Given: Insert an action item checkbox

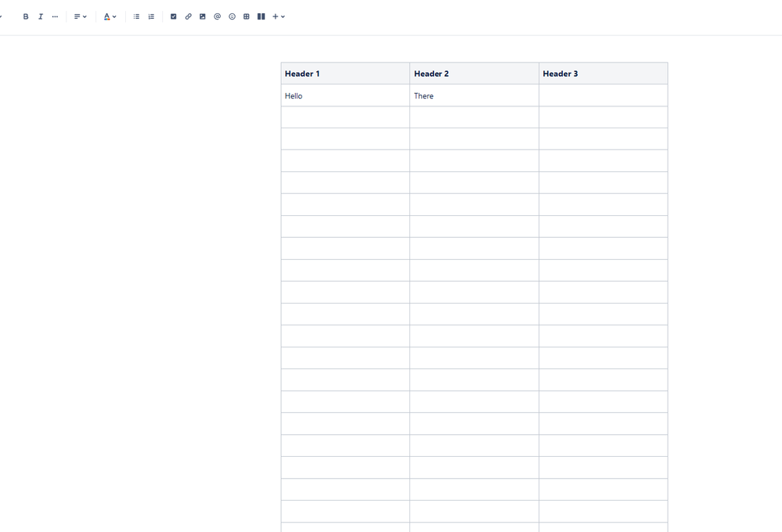Looking at the screenshot, I should tap(174, 16).
